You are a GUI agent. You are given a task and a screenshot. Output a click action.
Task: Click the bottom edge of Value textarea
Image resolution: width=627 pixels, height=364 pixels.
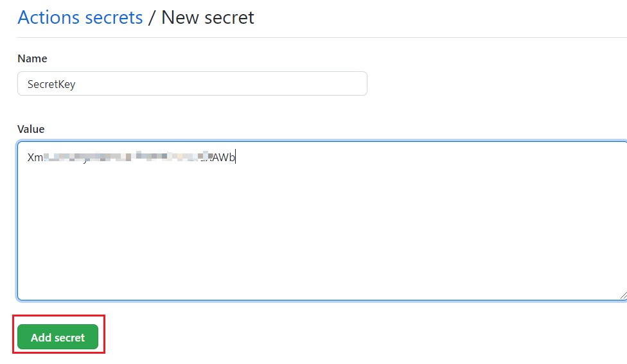tap(322, 300)
